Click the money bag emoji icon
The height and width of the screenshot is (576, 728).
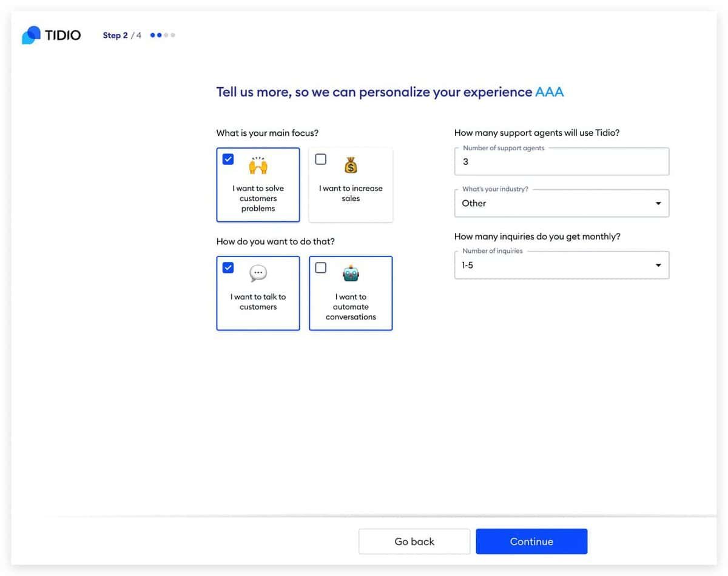pos(351,164)
